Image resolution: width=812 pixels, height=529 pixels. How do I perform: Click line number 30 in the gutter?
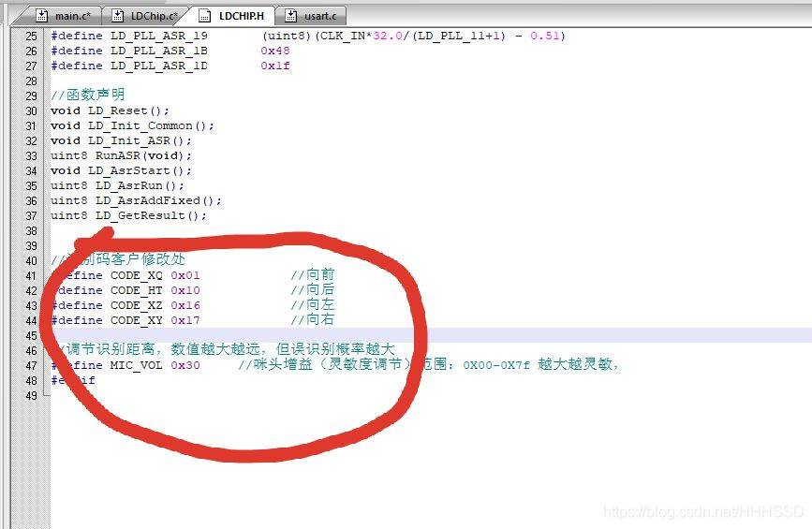(30, 110)
